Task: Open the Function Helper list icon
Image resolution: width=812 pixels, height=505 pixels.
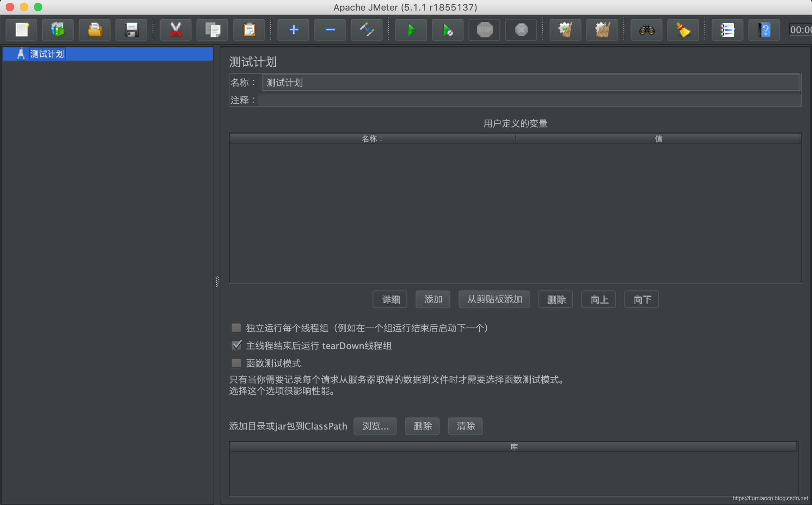Action: (x=727, y=30)
